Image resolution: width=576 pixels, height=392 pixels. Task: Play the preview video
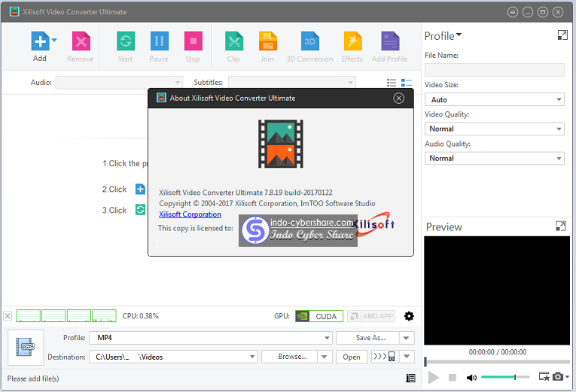click(434, 377)
